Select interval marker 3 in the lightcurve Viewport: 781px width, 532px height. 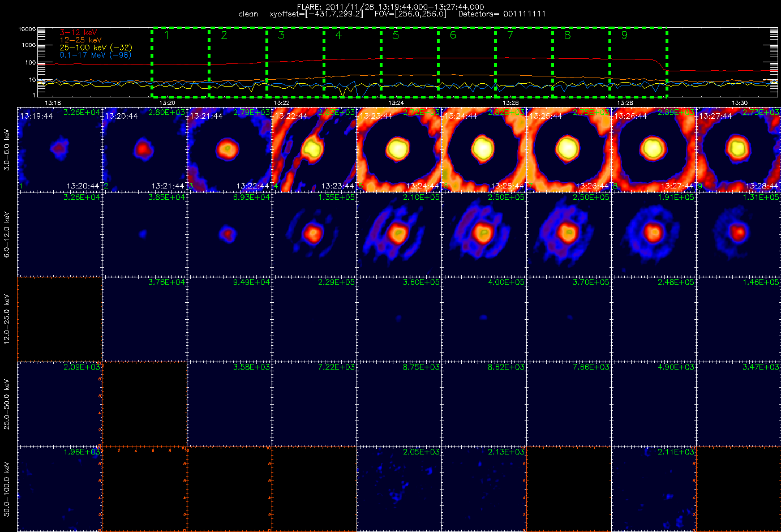click(281, 36)
